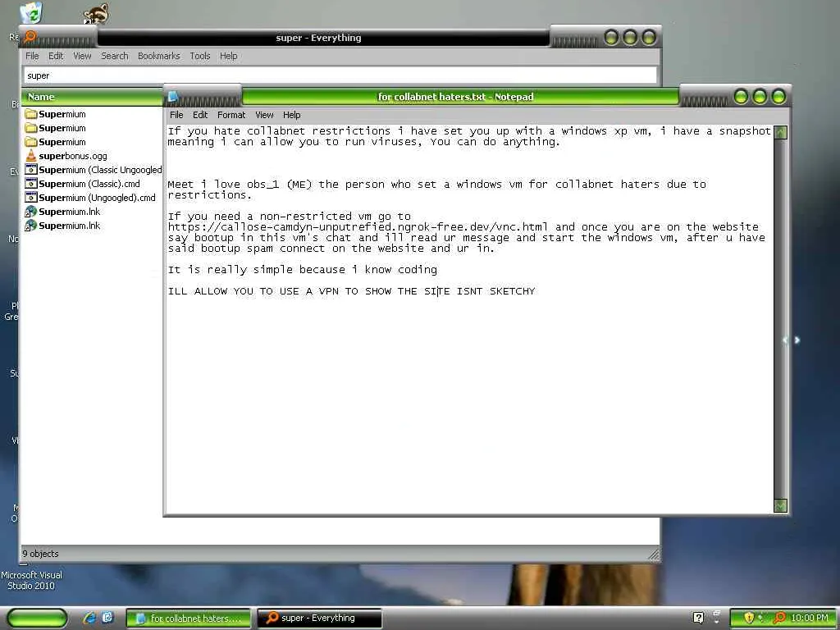Screen dimensions: 840x630
Task: Open the Everything tray icon near clock
Action: [x=779, y=618]
